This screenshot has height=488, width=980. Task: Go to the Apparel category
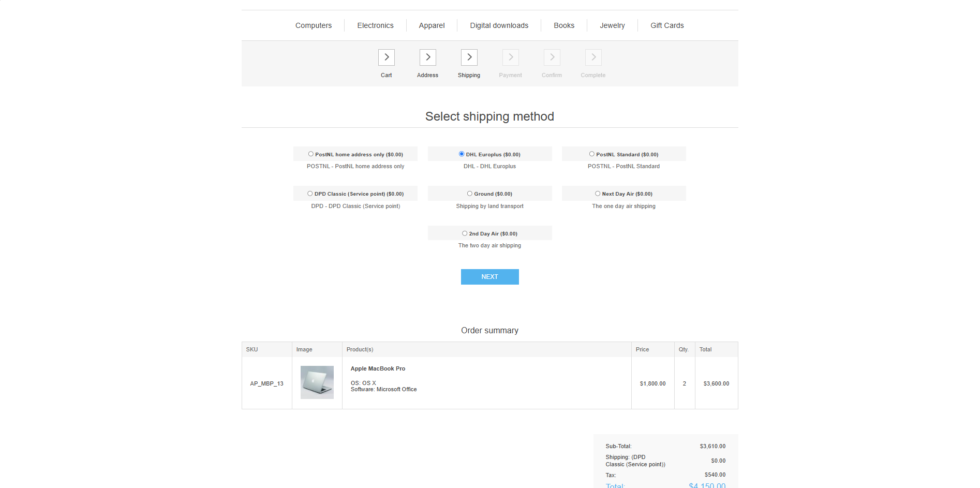pyautogui.click(x=432, y=25)
